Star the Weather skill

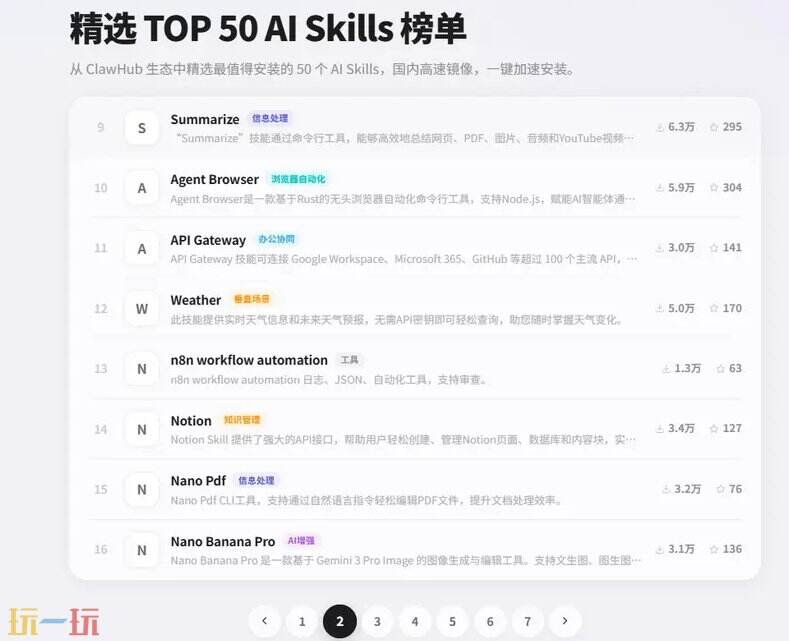click(714, 308)
